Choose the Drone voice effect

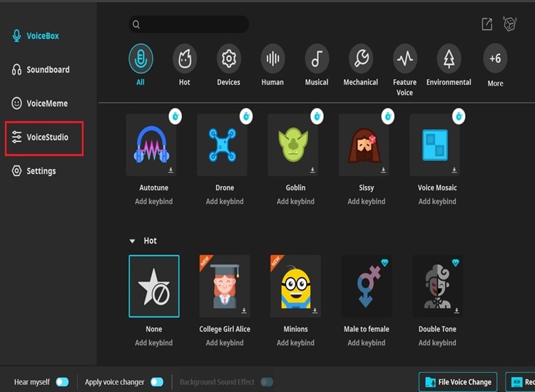[x=222, y=145]
